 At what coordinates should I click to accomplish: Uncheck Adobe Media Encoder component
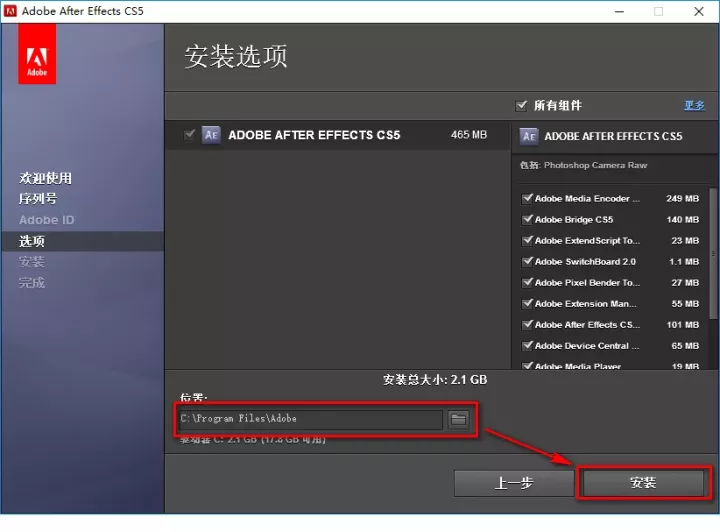click(x=527, y=199)
